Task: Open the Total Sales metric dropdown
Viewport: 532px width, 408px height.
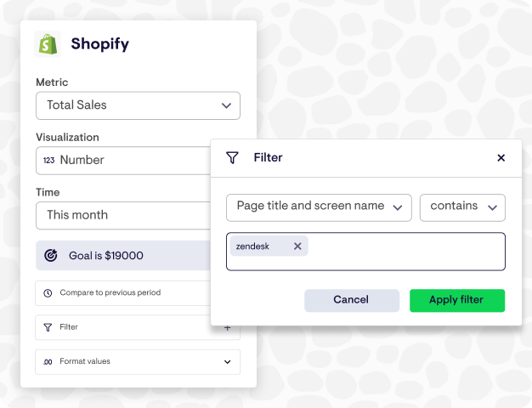Action: click(138, 105)
